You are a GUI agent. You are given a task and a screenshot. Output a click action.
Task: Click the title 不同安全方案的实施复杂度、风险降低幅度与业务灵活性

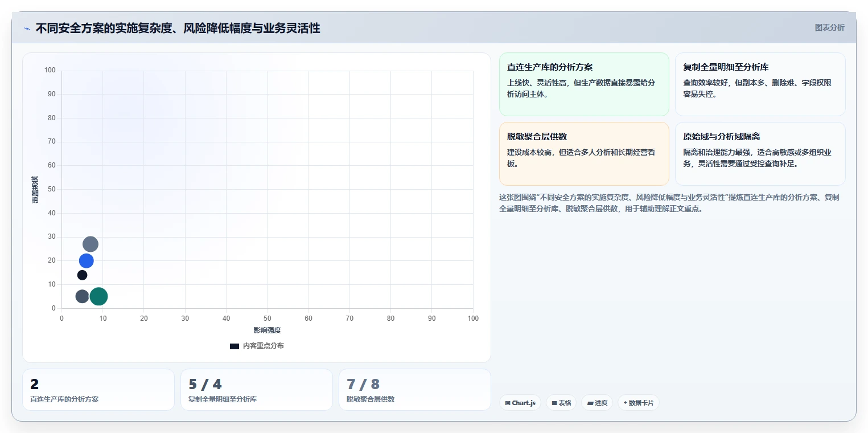[178, 28]
